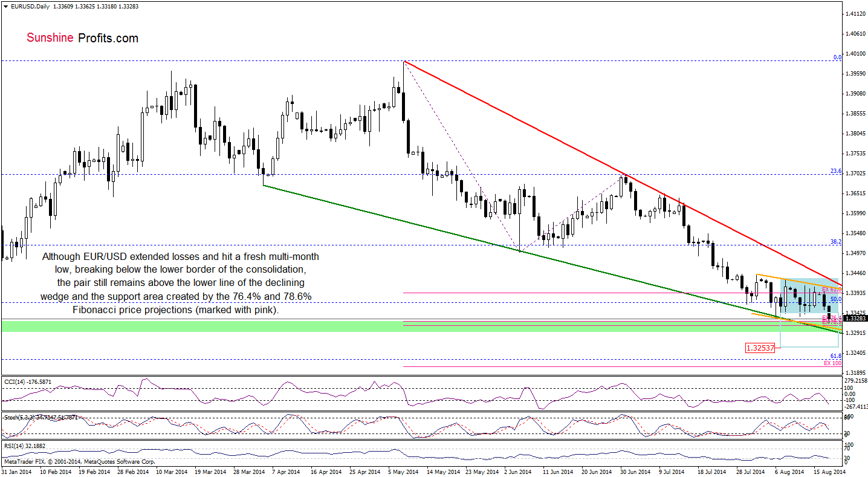
Task: Click the MetaTrader FIX copyright notice
Action: point(79,461)
